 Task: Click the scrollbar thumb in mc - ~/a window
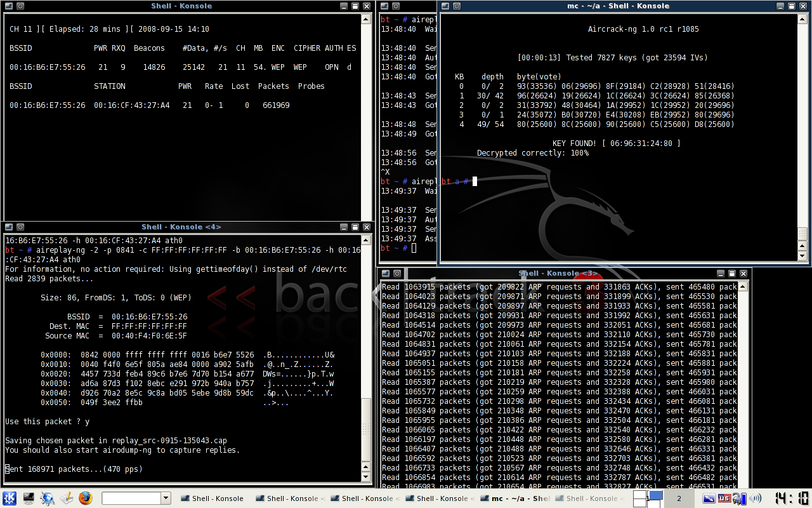pos(802,234)
